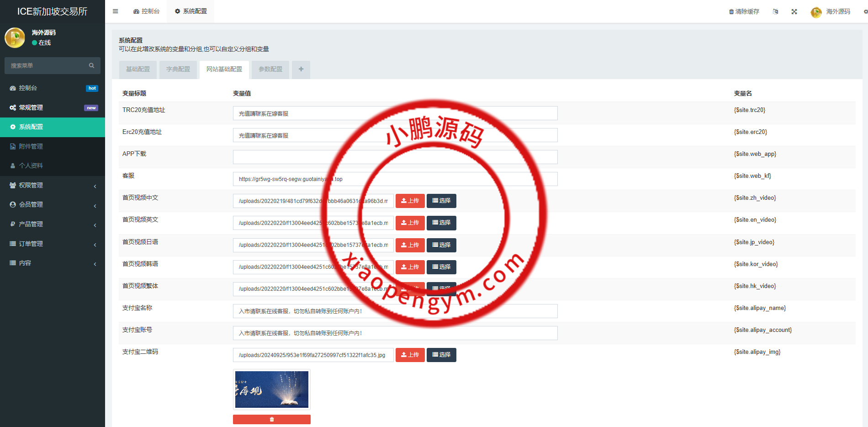Click the plus tab to add config group

click(x=301, y=69)
